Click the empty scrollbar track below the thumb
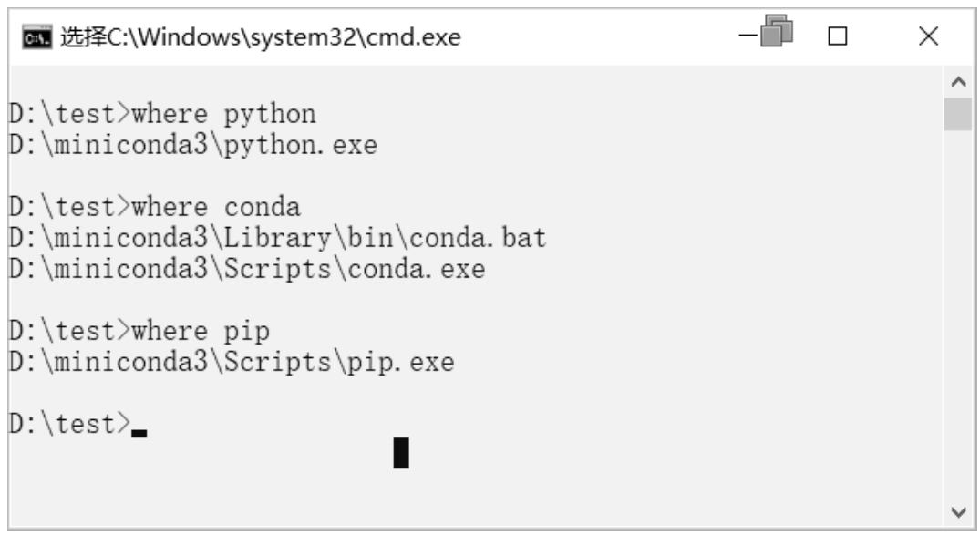 coord(958,314)
